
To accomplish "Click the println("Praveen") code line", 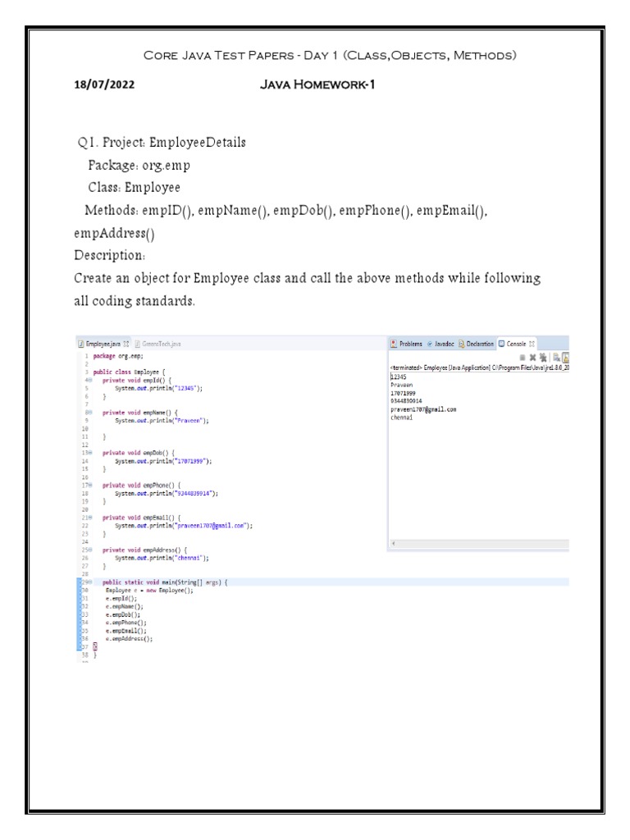I will (162, 421).
